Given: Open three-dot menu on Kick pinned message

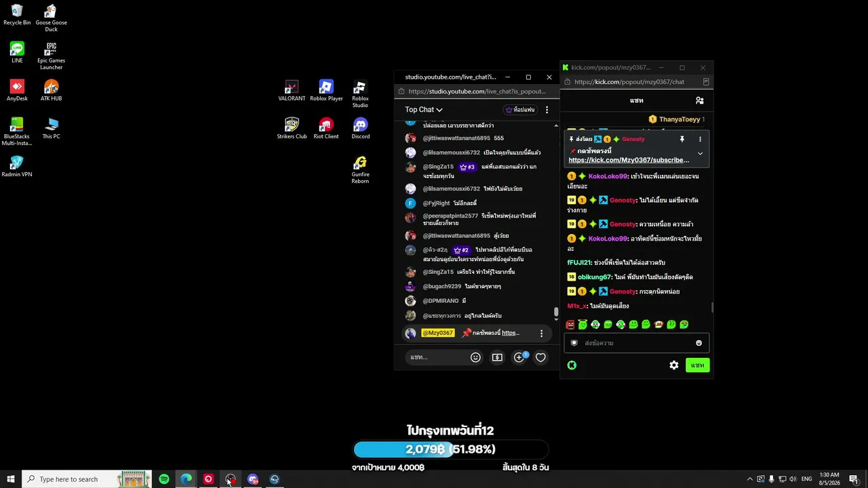Looking at the screenshot, I should click(x=700, y=139).
